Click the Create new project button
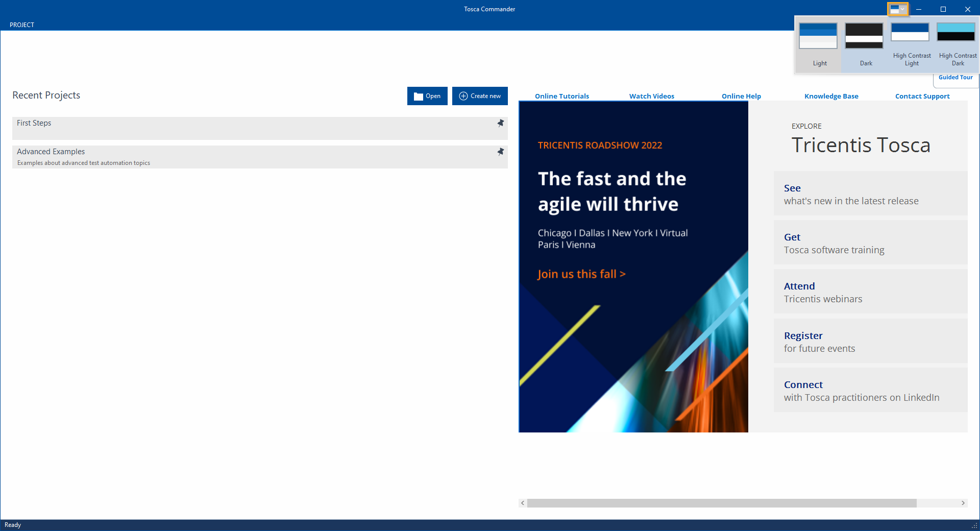This screenshot has width=980, height=531. coord(480,96)
